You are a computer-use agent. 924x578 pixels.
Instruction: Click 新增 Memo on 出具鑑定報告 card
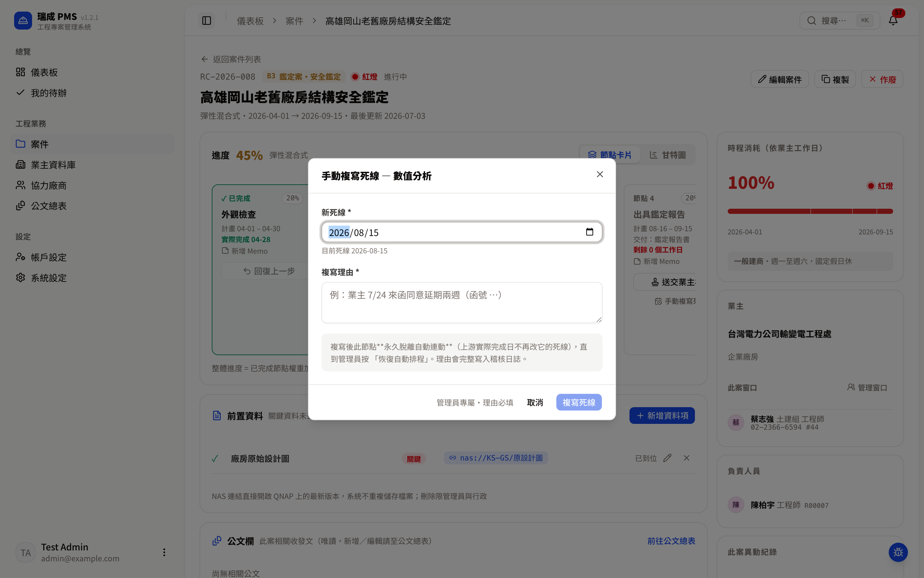(x=657, y=261)
